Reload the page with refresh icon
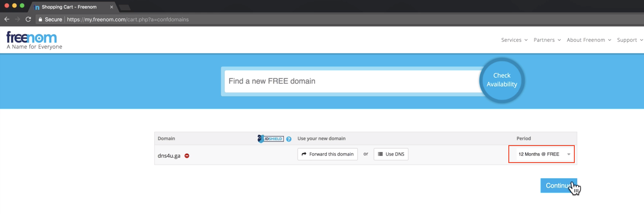The image size is (644, 214). (x=28, y=19)
